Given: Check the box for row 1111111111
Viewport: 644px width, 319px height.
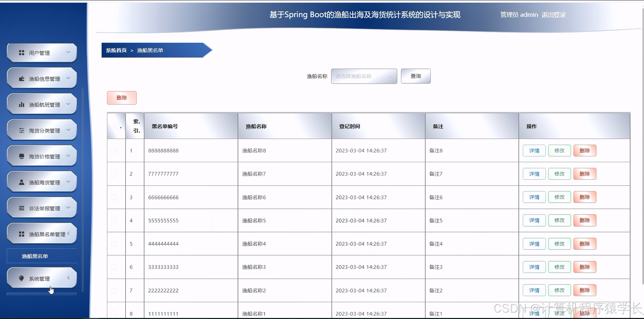Looking at the screenshot, I should click(113, 314).
